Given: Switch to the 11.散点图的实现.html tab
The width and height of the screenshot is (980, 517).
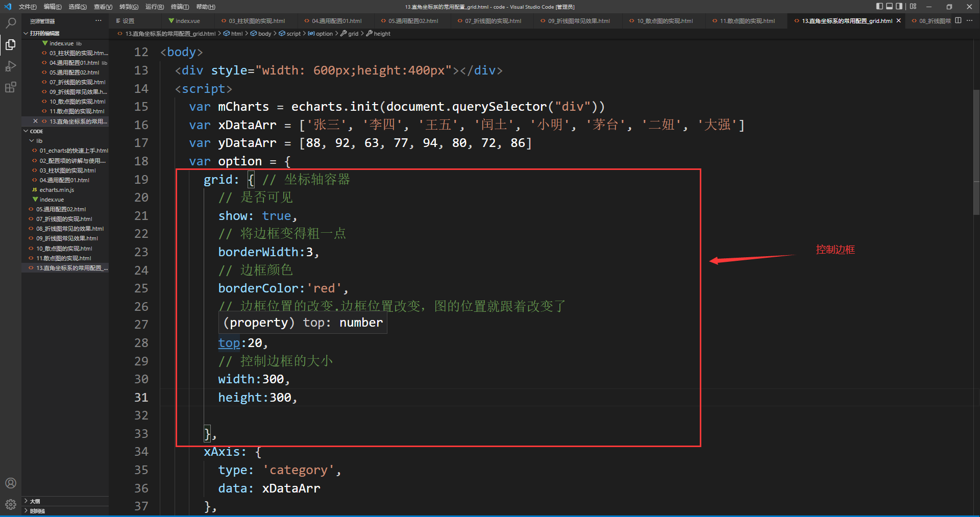Looking at the screenshot, I should pyautogui.click(x=745, y=21).
